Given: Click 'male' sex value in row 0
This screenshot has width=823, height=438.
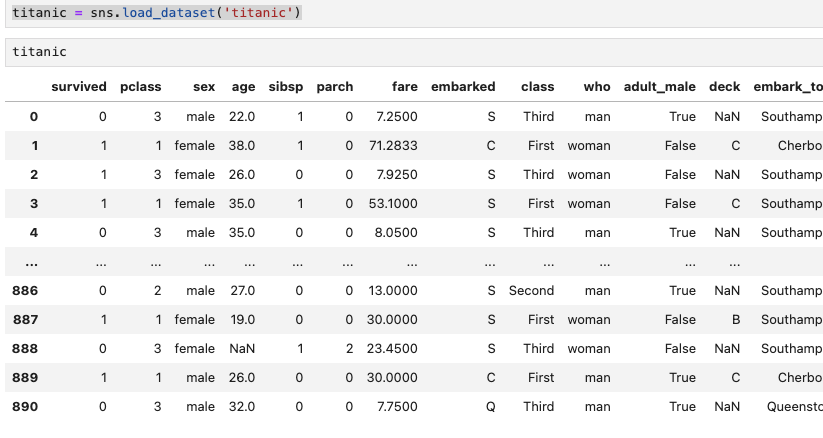Looking at the screenshot, I should pos(201,117).
